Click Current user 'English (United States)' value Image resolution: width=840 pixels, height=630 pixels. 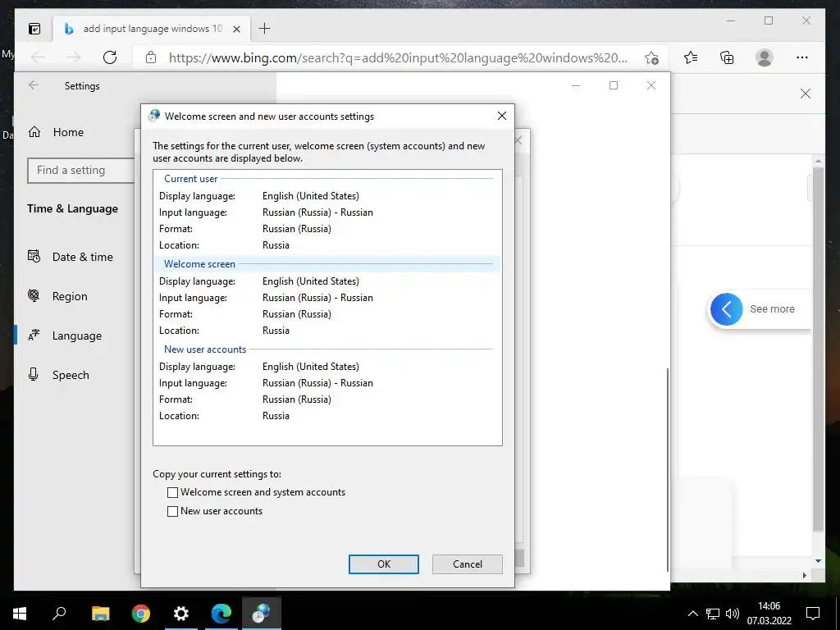[x=311, y=196]
